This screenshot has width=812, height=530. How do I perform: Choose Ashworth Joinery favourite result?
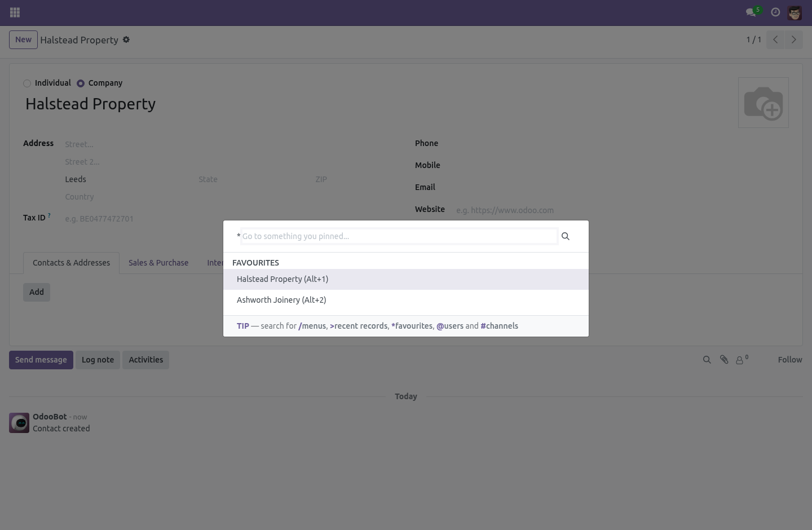pyautogui.click(x=406, y=300)
